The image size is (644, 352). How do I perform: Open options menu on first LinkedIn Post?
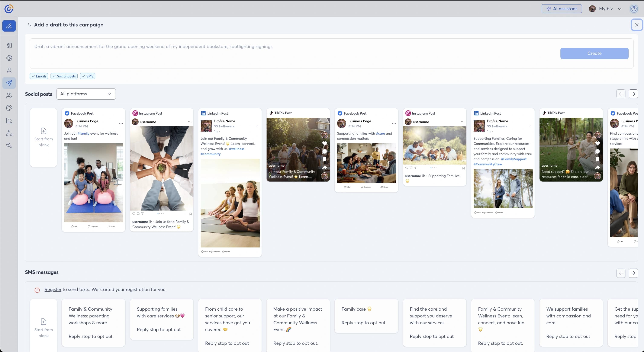[257, 126]
